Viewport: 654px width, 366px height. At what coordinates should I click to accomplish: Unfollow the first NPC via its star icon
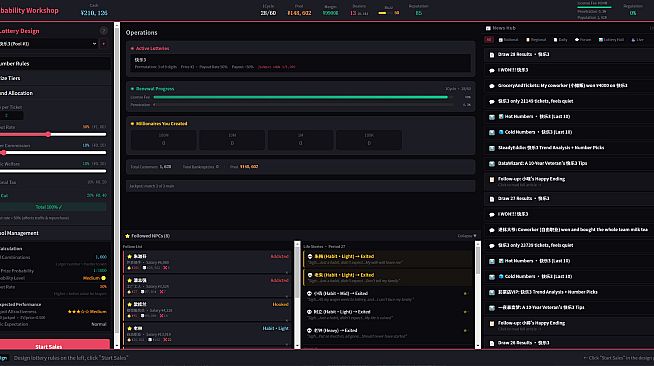[130, 256]
